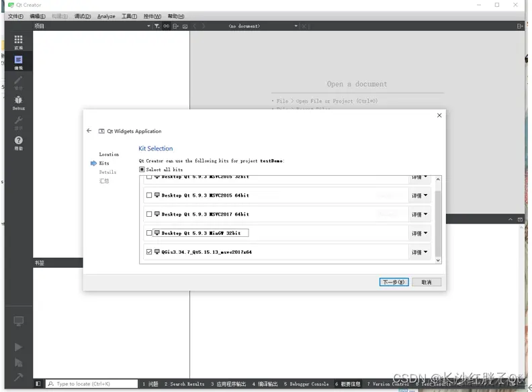Uncheck QGis3.34.7_Qt5.15.13_msvc2017x64 kit
This screenshot has width=532, height=392.
point(149,252)
